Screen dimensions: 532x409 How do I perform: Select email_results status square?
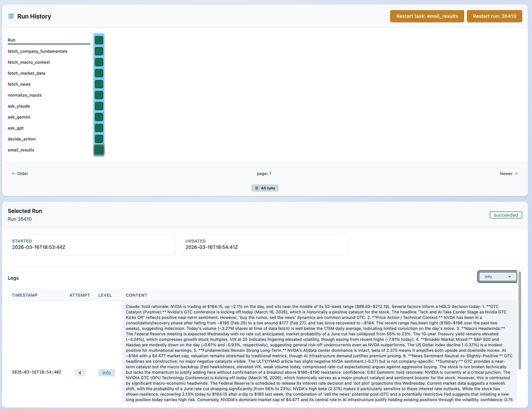(99, 150)
